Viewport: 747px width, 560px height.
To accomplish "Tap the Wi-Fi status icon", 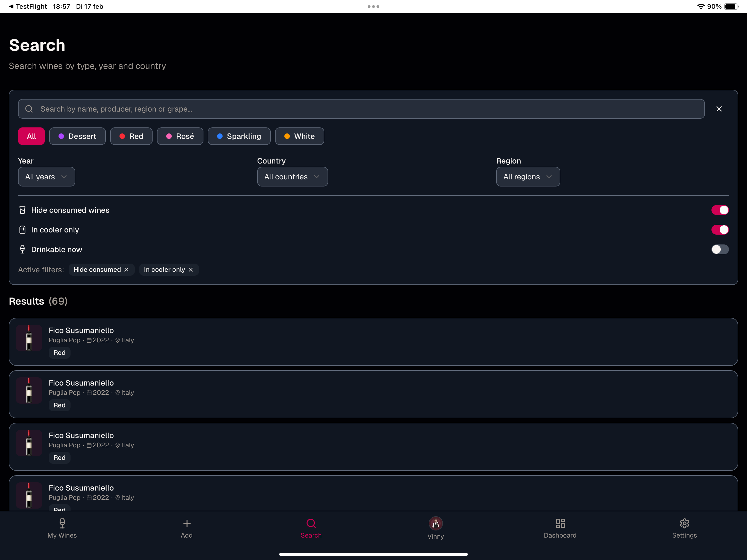I will coord(701,6).
